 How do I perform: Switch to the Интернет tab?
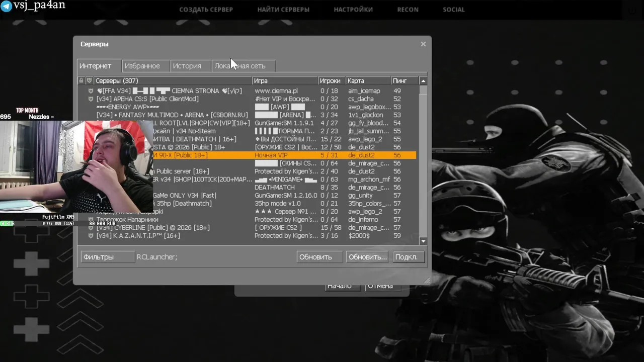click(99, 66)
